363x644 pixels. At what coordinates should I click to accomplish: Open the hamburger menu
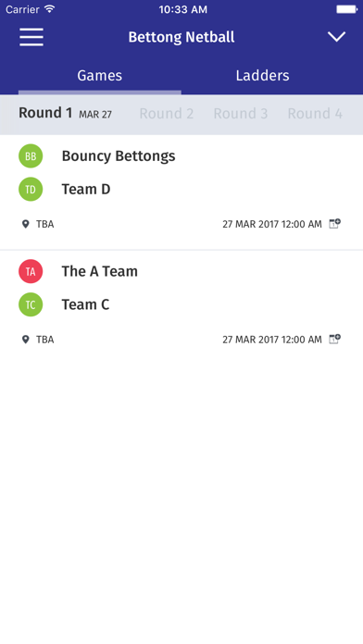click(31, 37)
